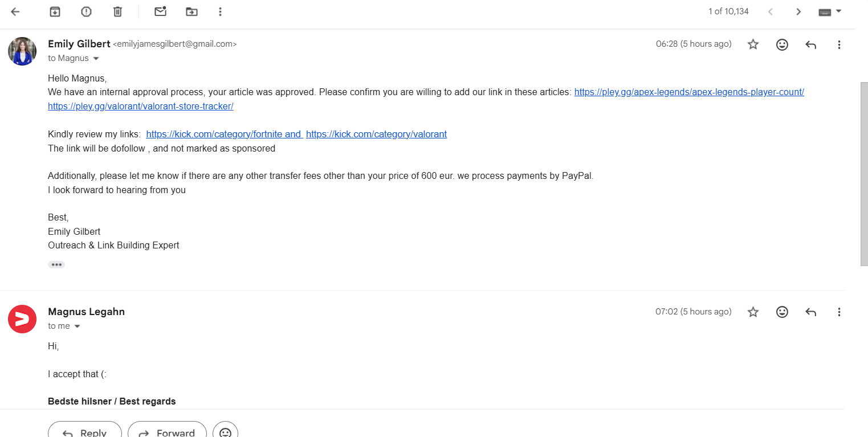Star Emily Gilbert's email
The height and width of the screenshot is (437, 868).
753,44
